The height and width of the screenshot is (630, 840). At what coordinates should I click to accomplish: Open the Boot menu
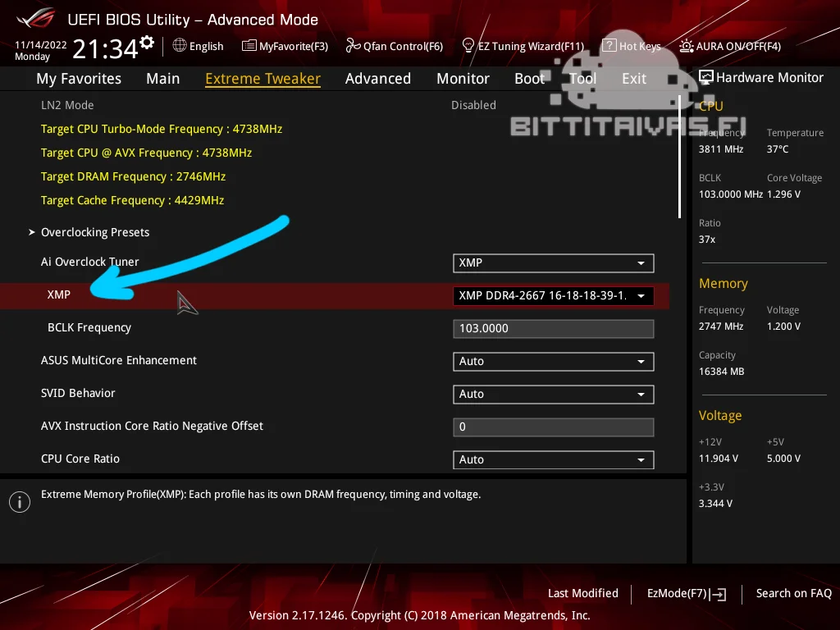coord(529,78)
